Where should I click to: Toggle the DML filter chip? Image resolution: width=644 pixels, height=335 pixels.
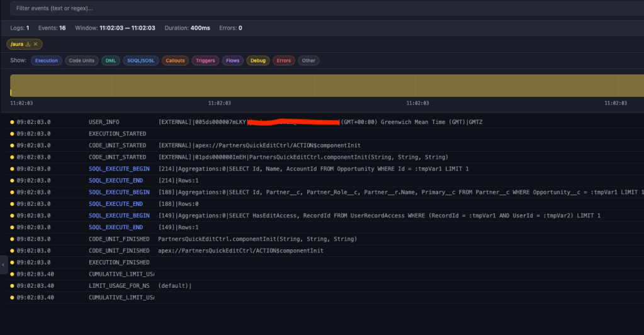click(x=111, y=60)
